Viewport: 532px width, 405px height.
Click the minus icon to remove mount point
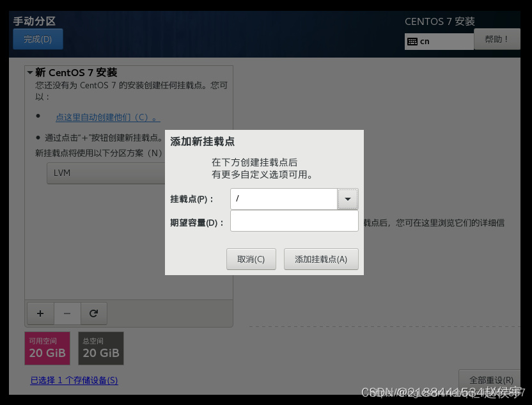[67, 314]
